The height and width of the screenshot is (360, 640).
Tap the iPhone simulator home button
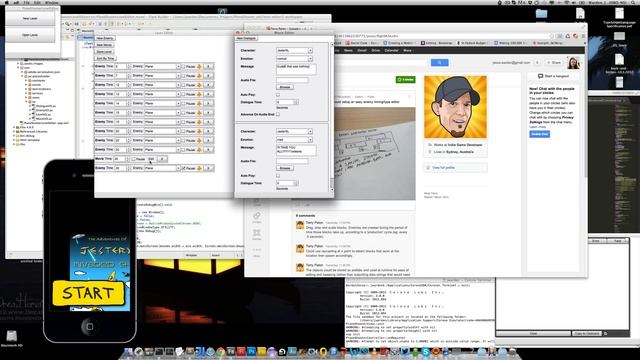[90, 326]
